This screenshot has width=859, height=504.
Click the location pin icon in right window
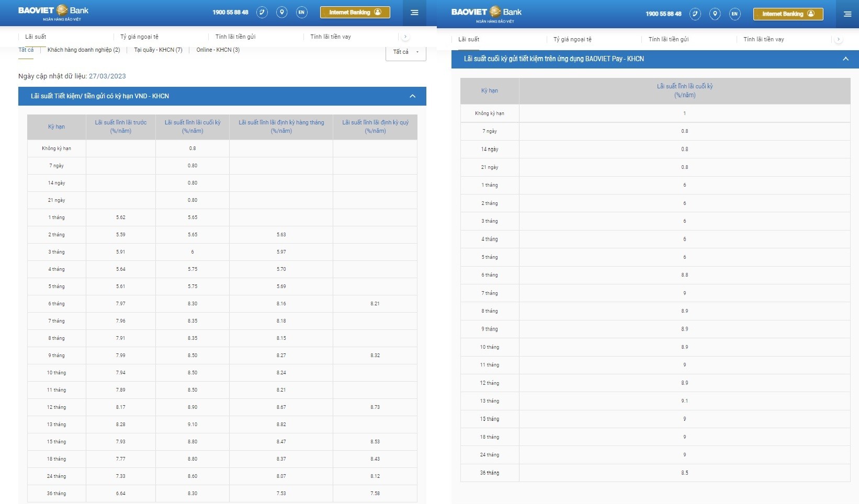(x=715, y=14)
